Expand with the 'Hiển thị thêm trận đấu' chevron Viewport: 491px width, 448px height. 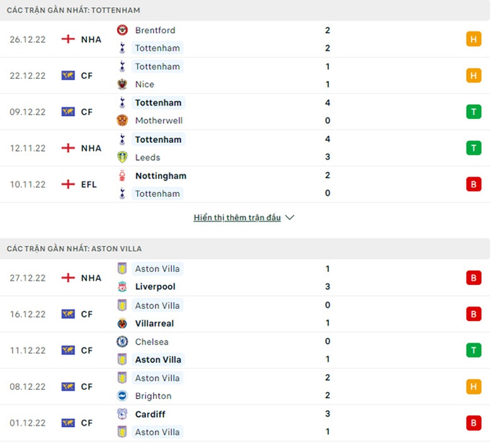[x=290, y=218]
